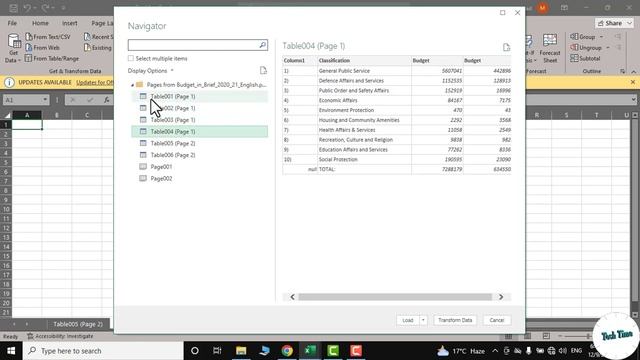Open the Name Box dropdown arrow
Image resolution: width=640 pixels, height=360 pixels.
click(x=44, y=100)
